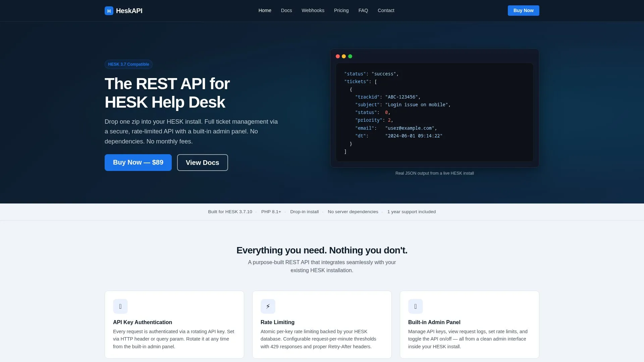644x362 pixels.
Task: Click API Key Authentication card title
Action: tap(143, 322)
